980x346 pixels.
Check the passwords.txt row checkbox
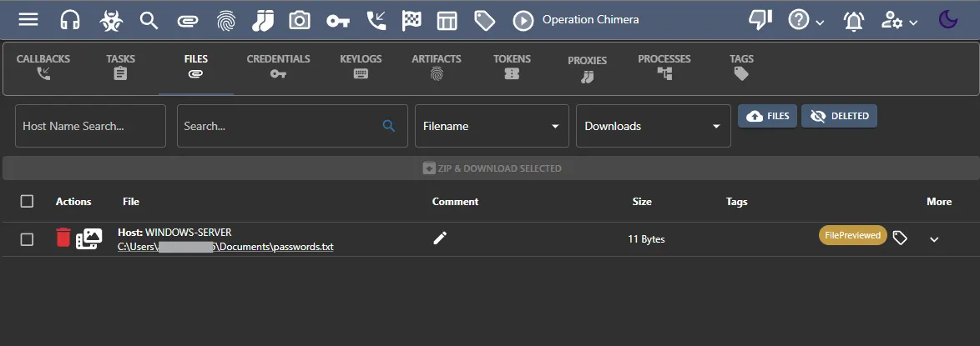(27, 239)
